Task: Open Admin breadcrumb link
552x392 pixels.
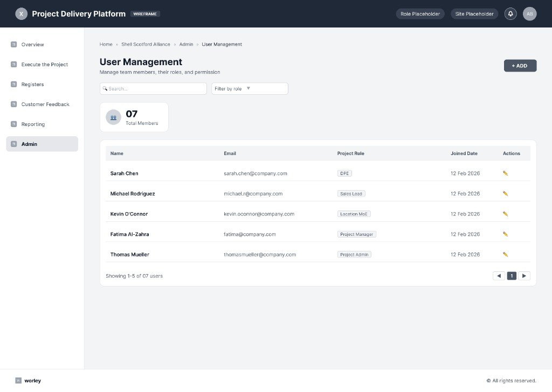Action: pos(186,44)
